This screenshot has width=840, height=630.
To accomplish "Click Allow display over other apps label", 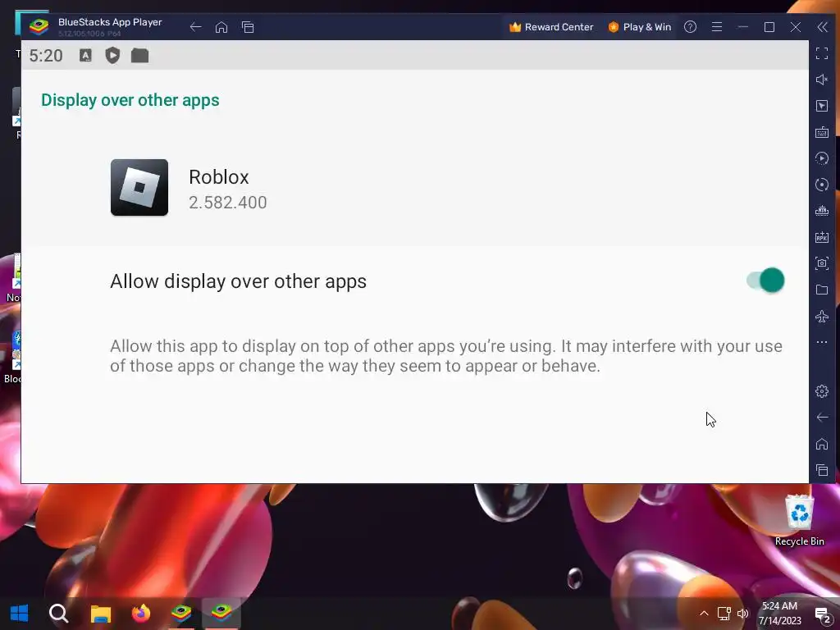I will click(239, 281).
